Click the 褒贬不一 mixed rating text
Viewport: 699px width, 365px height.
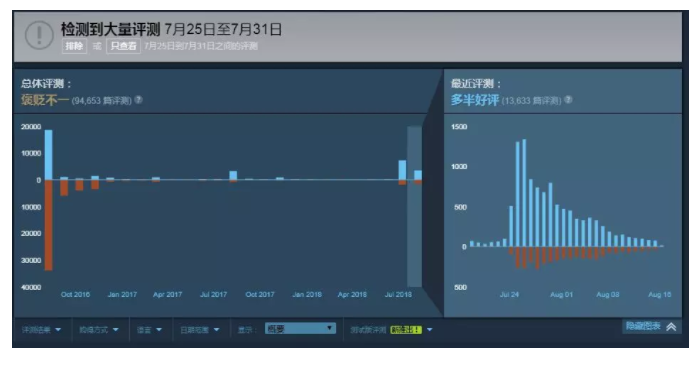tap(45, 100)
